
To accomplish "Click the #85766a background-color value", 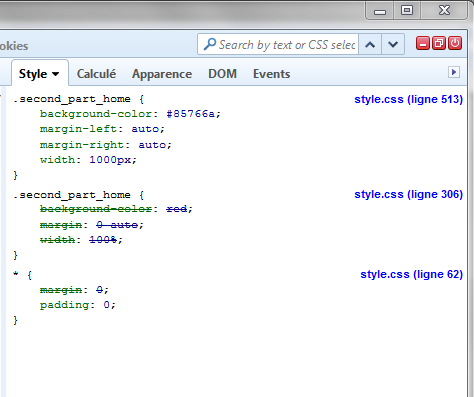I will pyautogui.click(x=191, y=114).
